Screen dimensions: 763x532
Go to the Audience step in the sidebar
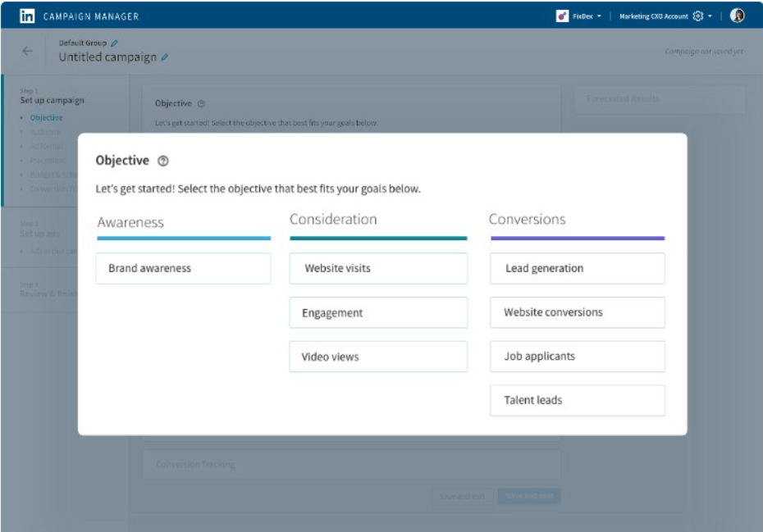pos(45,132)
